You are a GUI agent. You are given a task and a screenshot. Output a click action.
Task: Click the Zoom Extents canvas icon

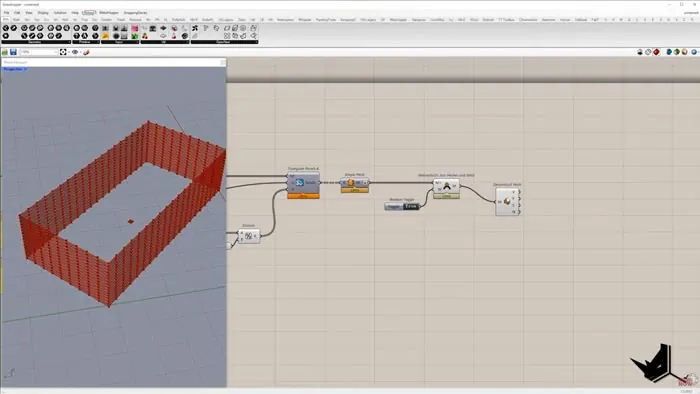[63, 52]
